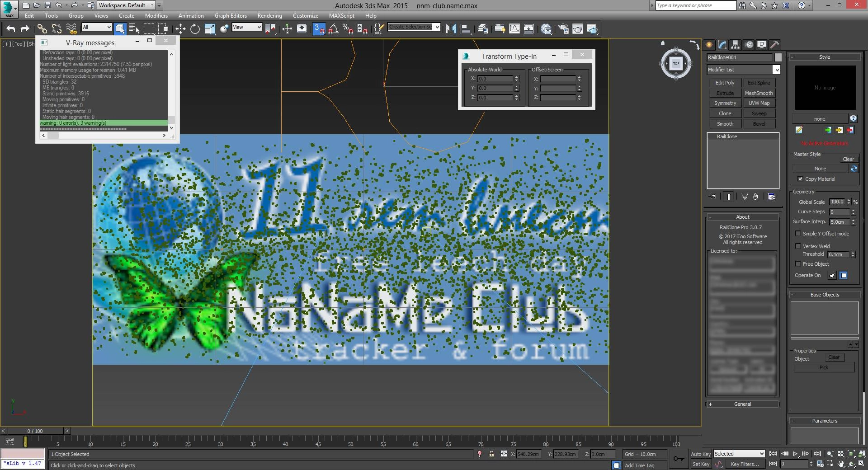The height and width of the screenshot is (470, 868).
Task: Switch to the Display command panel tab
Action: (762, 45)
